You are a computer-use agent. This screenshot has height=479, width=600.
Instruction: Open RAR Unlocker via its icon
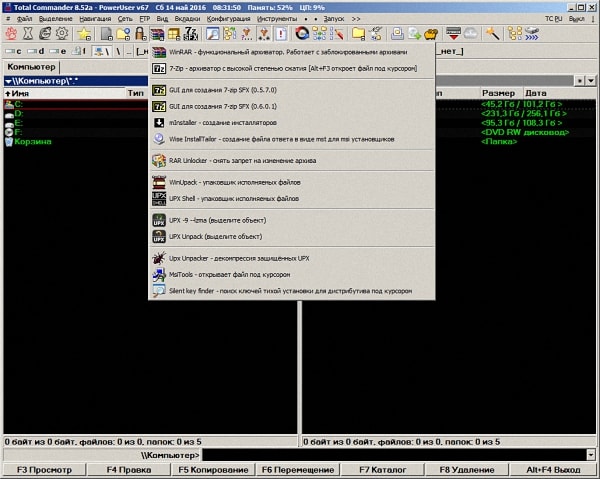[160, 162]
